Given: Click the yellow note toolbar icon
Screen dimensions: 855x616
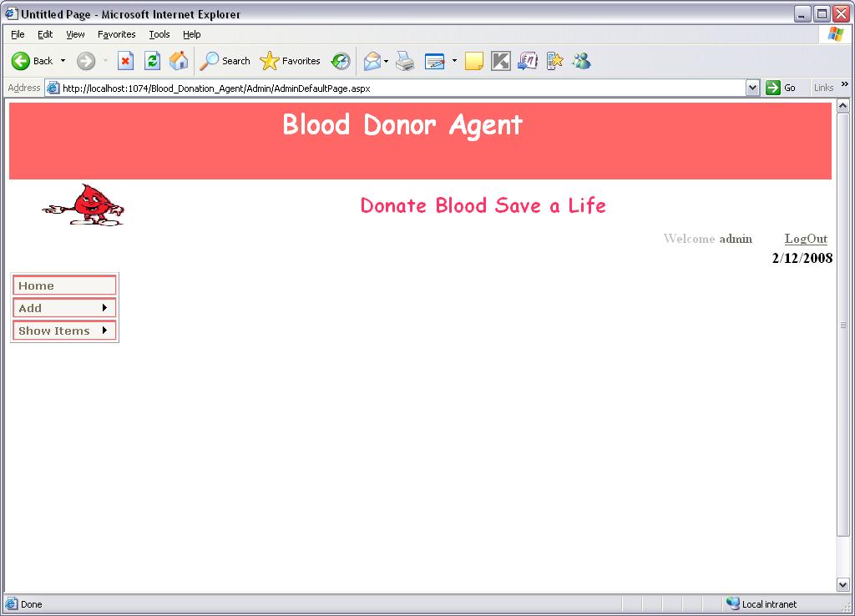Looking at the screenshot, I should point(474,61).
